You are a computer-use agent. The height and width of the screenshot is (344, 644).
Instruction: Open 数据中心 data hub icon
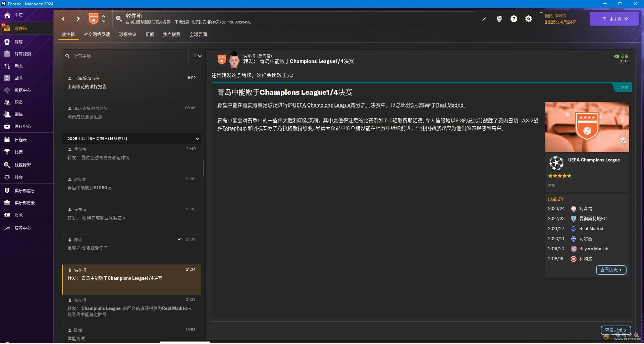[x=7, y=90]
